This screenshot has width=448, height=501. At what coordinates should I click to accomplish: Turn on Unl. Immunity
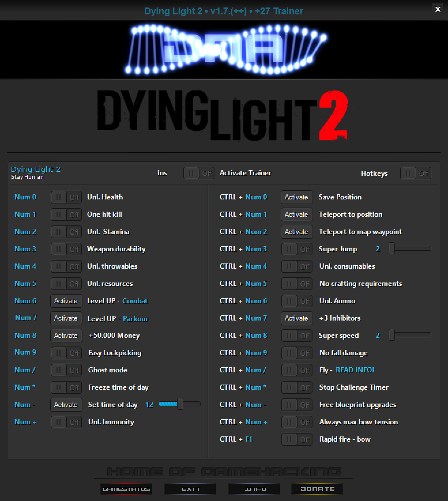pyautogui.click(x=66, y=422)
